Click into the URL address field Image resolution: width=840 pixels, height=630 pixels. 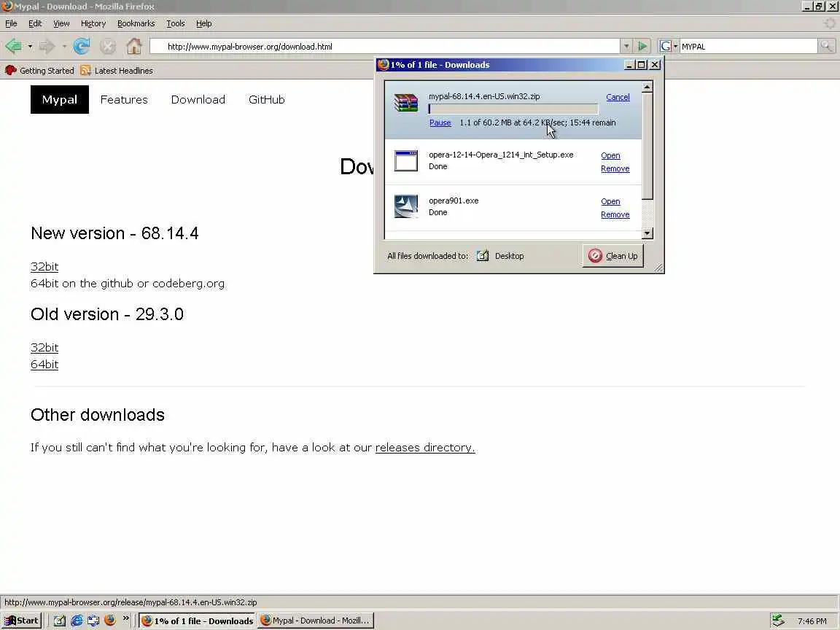(x=384, y=47)
